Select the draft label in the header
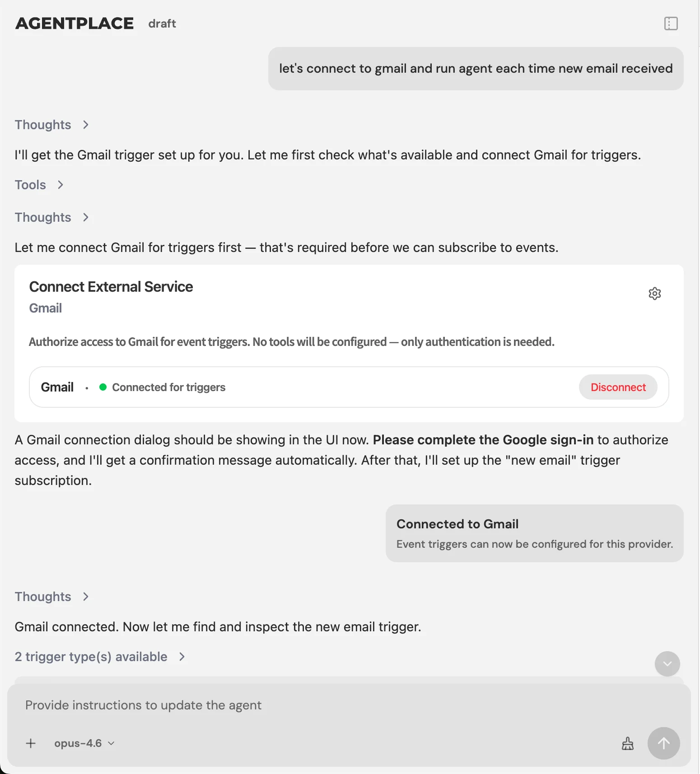The height and width of the screenshot is (774, 700). coord(162,23)
